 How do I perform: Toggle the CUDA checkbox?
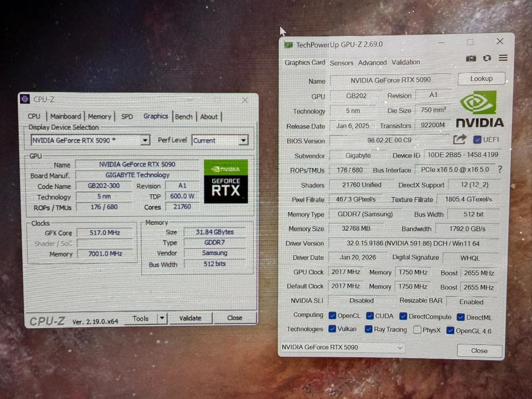tap(370, 316)
